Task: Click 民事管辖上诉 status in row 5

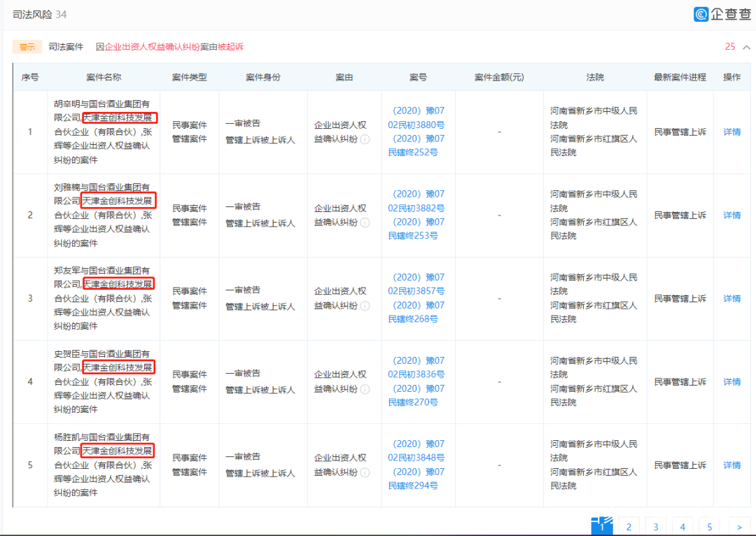Action: (680, 465)
